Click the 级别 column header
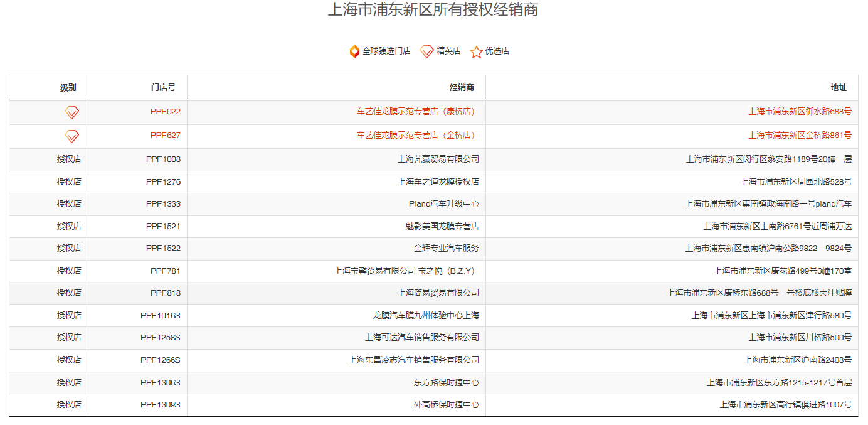Viewport: 868px width, 425px height. pos(68,88)
